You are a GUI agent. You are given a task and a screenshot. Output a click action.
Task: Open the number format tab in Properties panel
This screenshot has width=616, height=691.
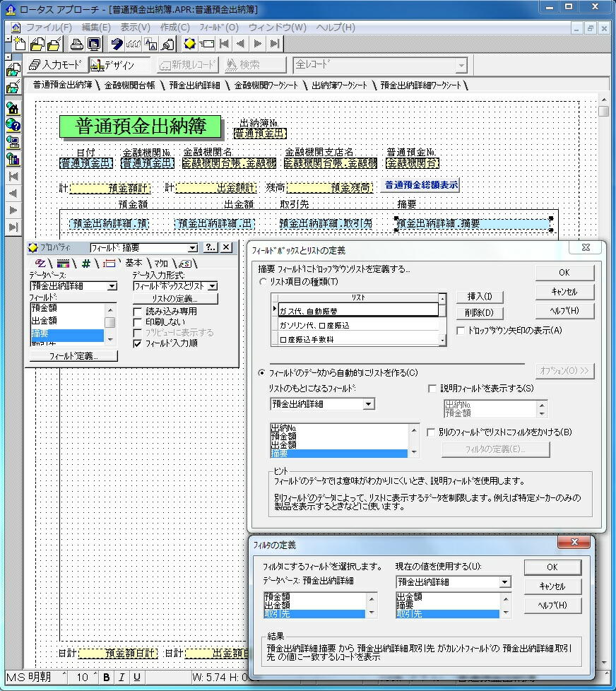[x=86, y=264]
